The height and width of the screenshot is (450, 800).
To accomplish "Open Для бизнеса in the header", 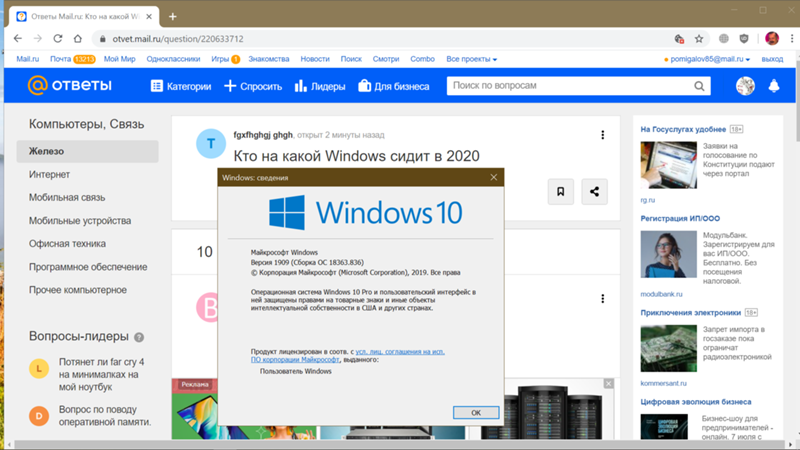I will point(394,86).
